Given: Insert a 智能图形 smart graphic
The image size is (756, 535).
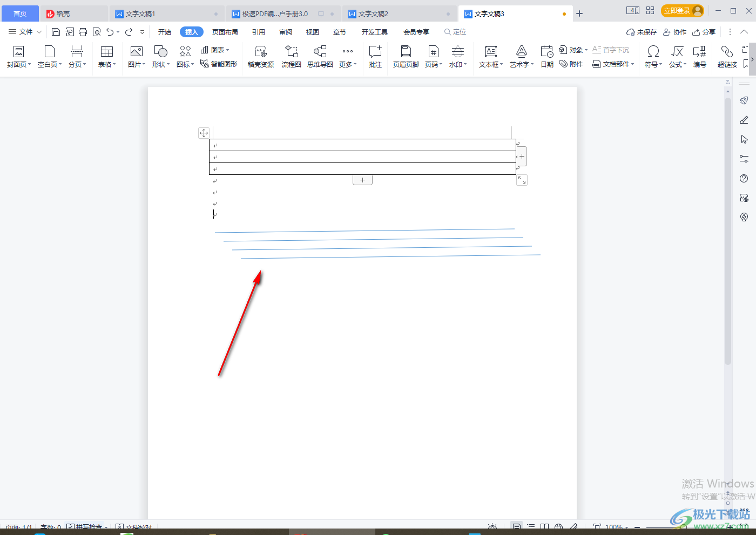Looking at the screenshot, I should (x=219, y=64).
